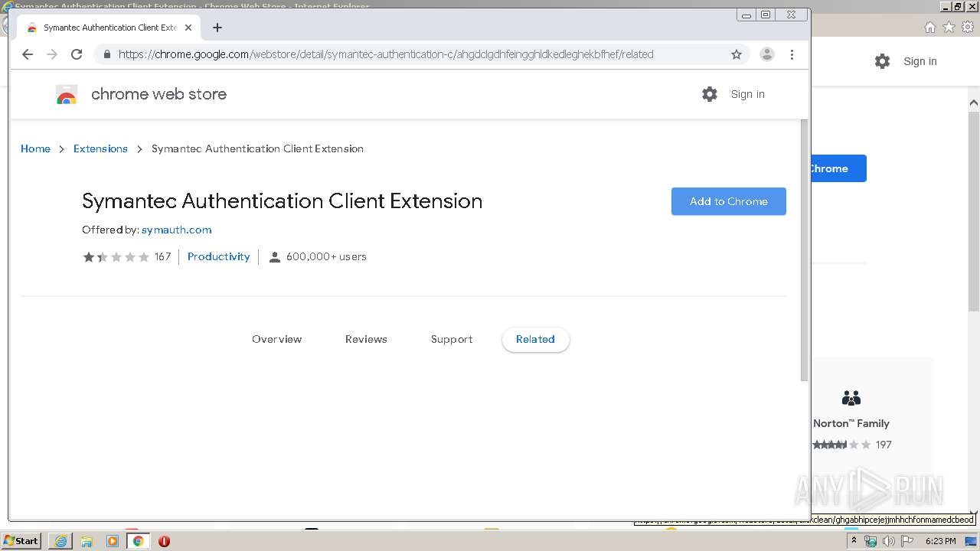Open the Windows Start menu
This screenshot has height=551, width=980.
click(21, 541)
